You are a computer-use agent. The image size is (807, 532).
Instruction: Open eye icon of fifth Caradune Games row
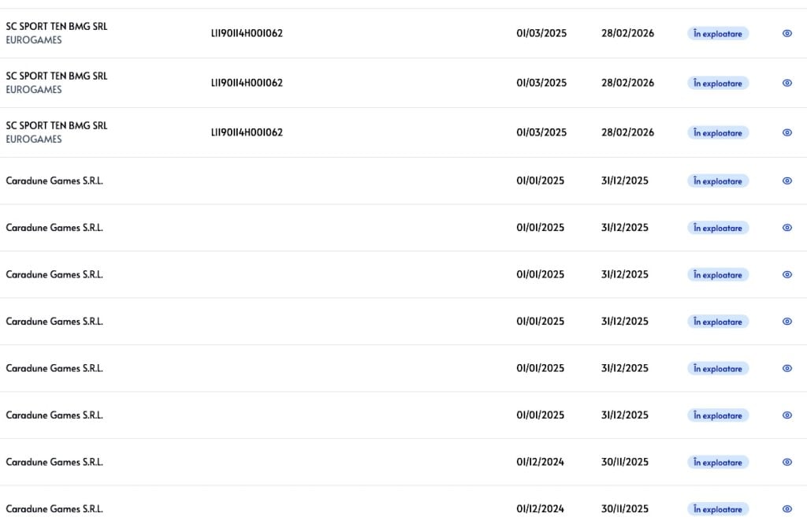click(x=787, y=368)
